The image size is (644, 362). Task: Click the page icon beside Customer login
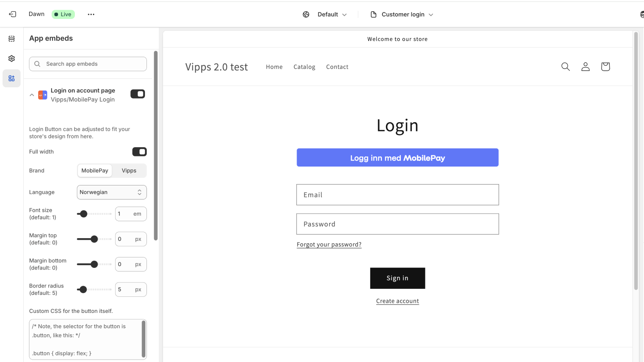(374, 14)
